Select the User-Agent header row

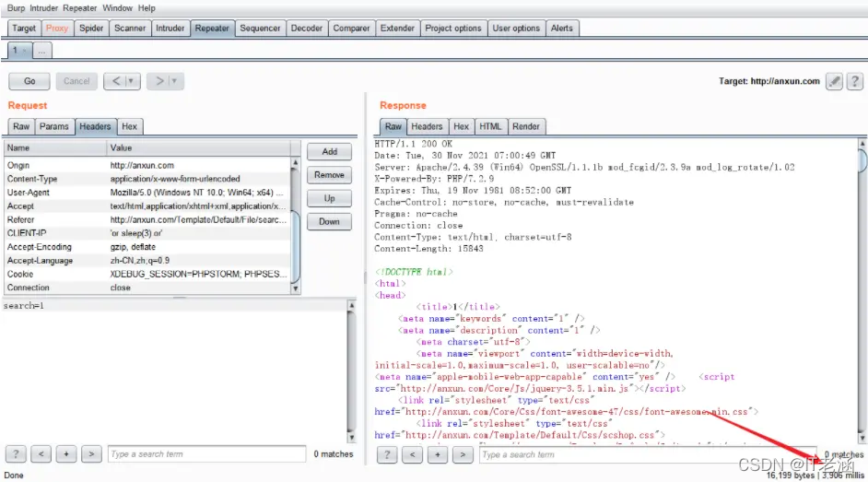[x=147, y=193]
